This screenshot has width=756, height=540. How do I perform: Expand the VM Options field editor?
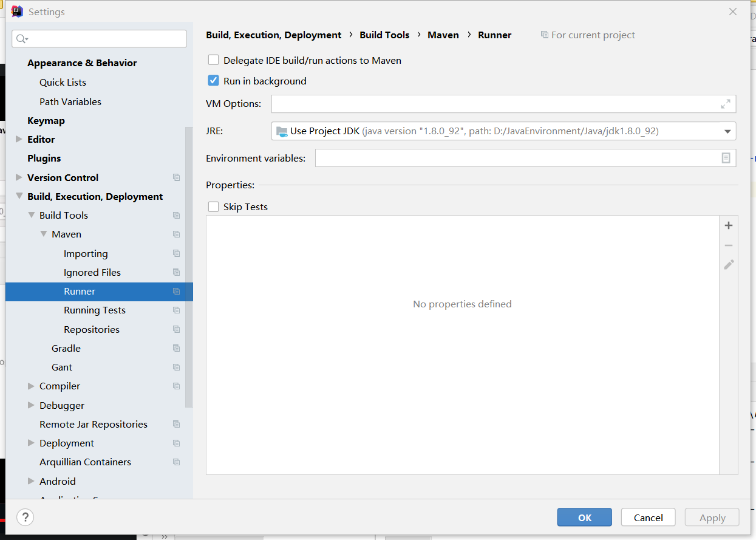(726, 104)
